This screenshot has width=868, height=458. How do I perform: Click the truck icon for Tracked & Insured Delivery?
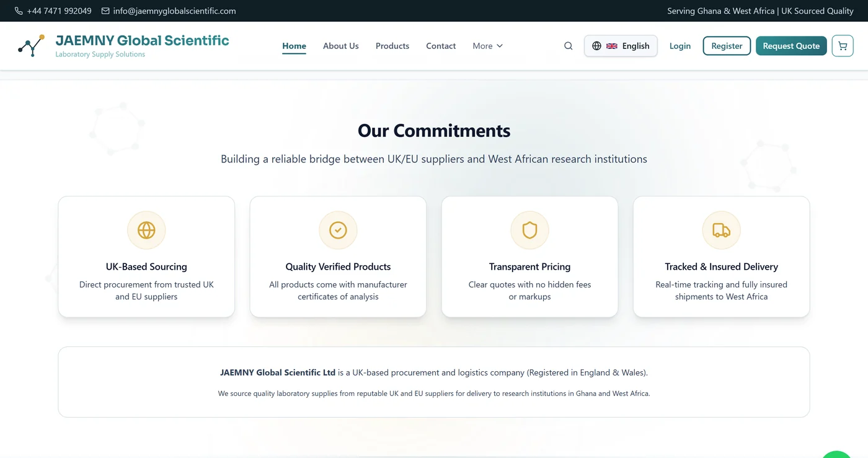[721, 230]
